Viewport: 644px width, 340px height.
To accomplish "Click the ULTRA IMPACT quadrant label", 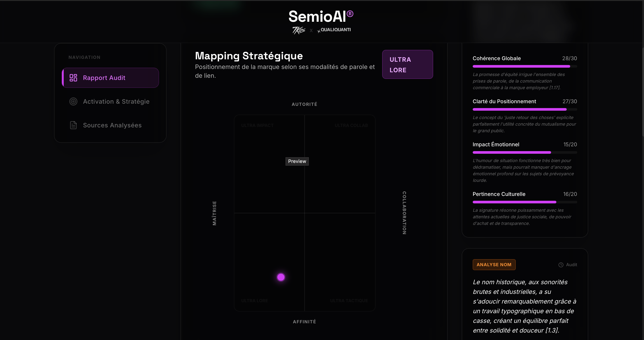I will coord(257,125).
